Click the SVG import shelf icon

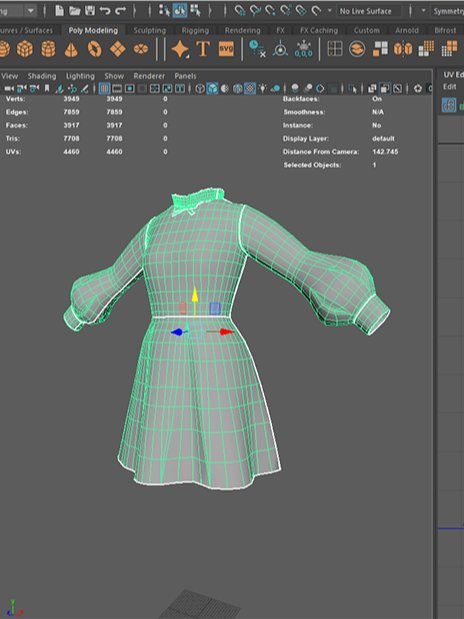click(226, 49)
